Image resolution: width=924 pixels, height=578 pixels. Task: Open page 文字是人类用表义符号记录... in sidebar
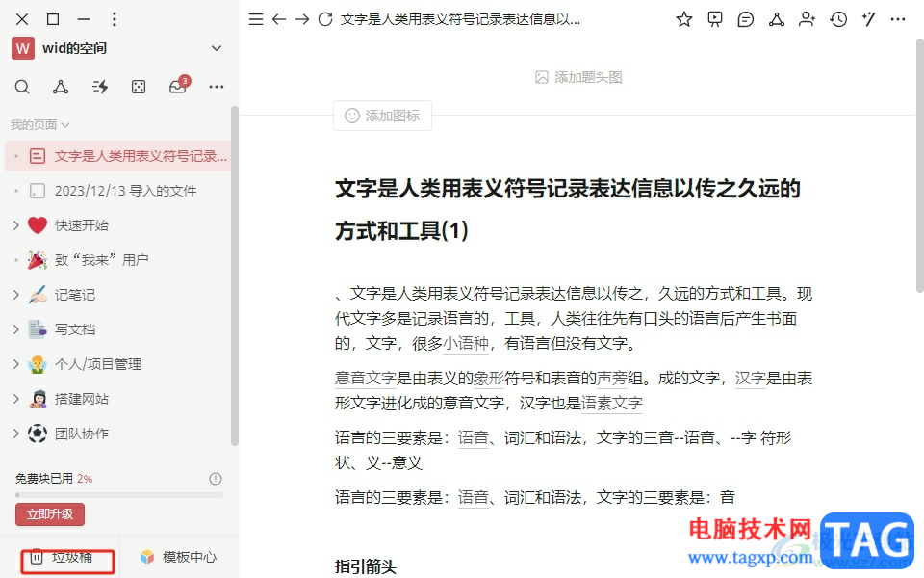pos(117,156)
